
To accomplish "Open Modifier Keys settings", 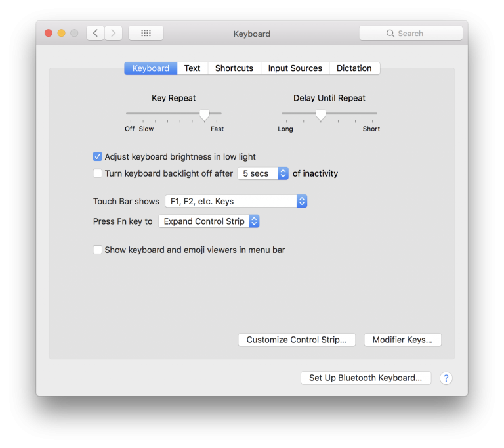I will (x=402, y=340).
